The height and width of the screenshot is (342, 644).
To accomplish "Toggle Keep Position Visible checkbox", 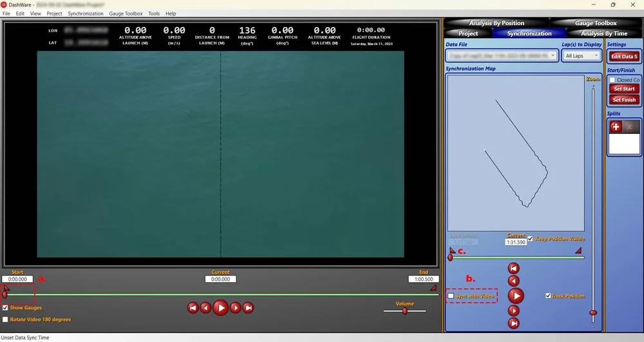I will point(530,238).
